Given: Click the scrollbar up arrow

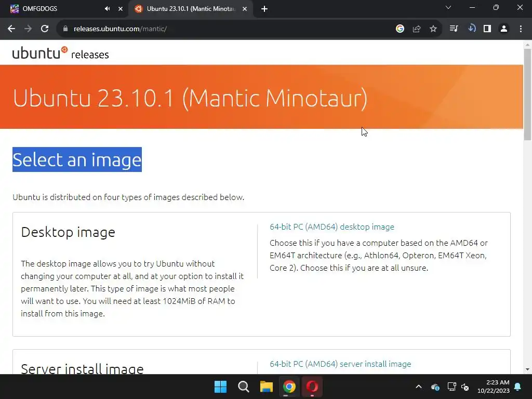Looking at the screenshot, I should coord(527,45).
